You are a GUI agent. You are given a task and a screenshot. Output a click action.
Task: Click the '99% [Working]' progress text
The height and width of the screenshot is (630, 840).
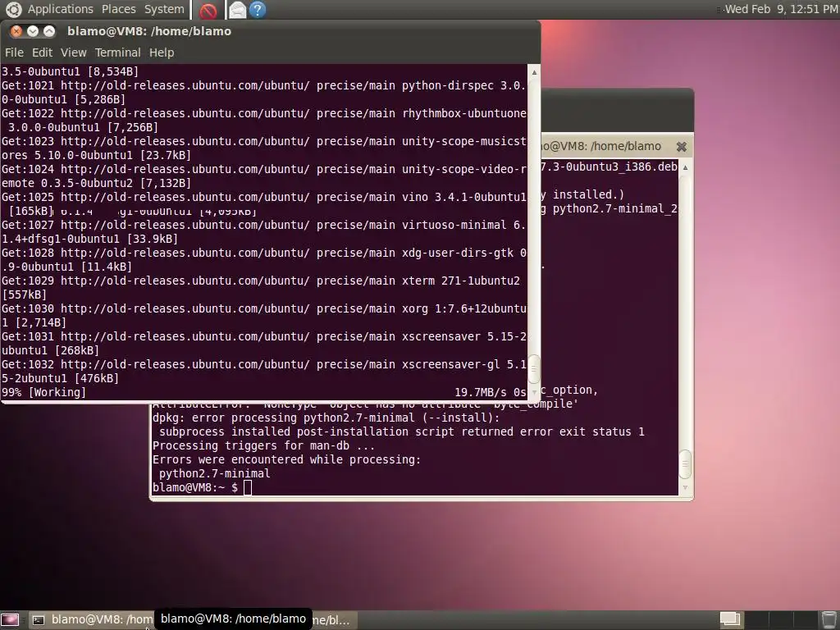[43, 392]
